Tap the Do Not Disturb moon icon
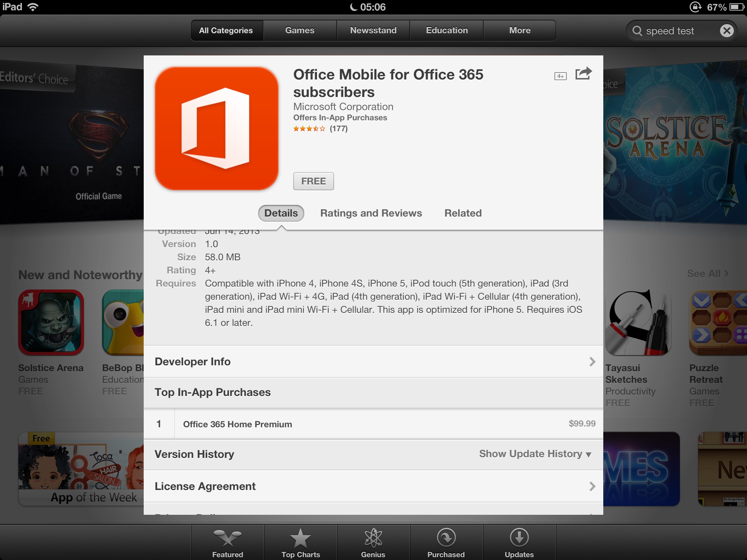 pos(353,7)
